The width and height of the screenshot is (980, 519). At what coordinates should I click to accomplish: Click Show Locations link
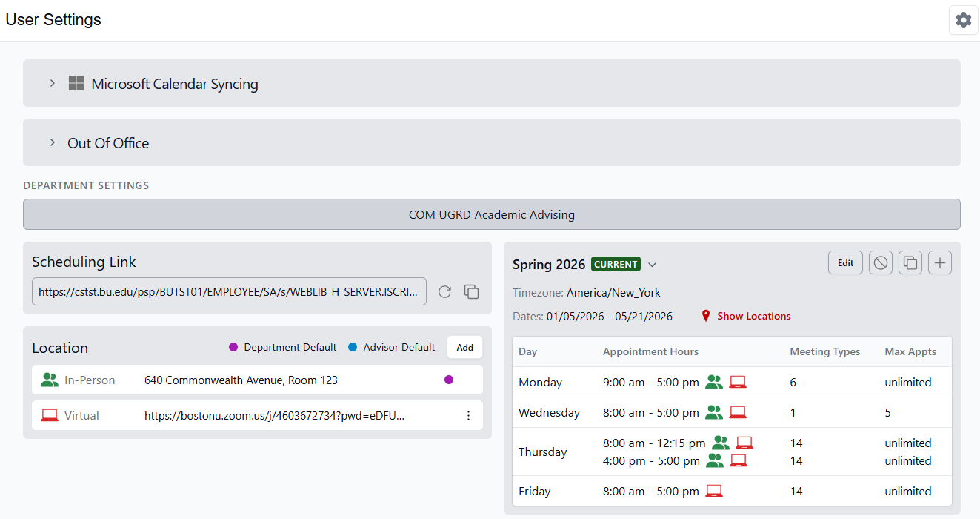[753, 316]
